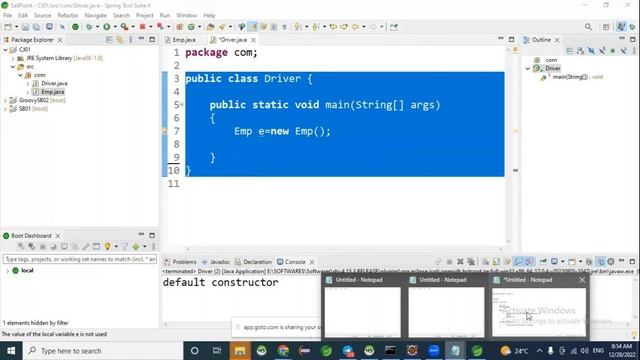Open dropdown next to Boot Dashboard lightbulb
Image resolution: width=640 pixels, height=360 pixels.
pos(116,247)
